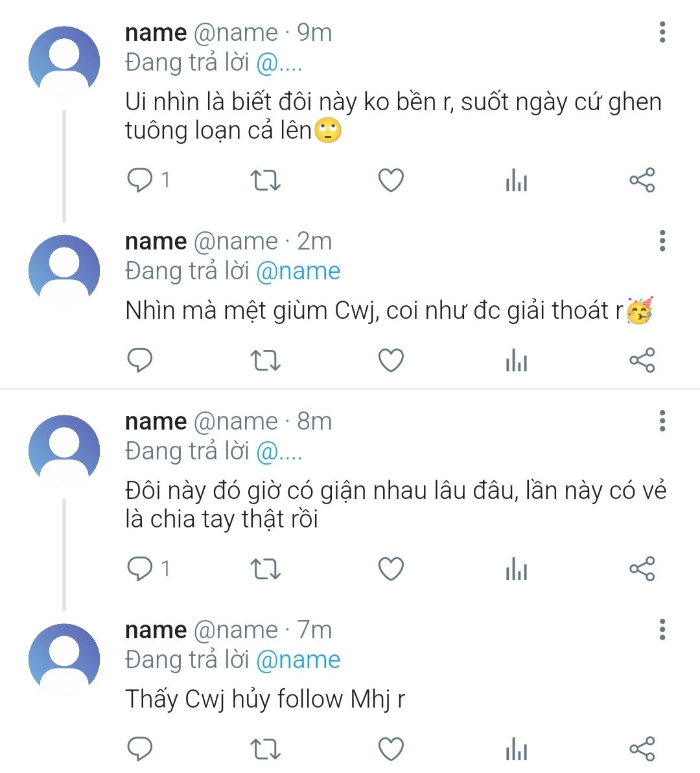Retweet the "chia tay thật rồi" tweet

coord(265,569)
